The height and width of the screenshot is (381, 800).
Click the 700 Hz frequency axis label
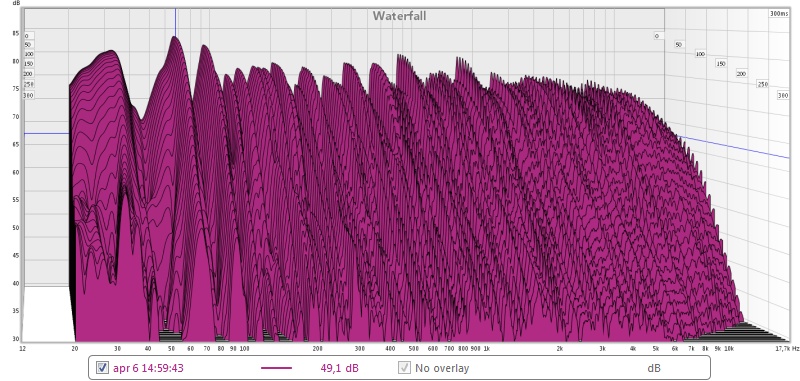(x=449, y=348)
